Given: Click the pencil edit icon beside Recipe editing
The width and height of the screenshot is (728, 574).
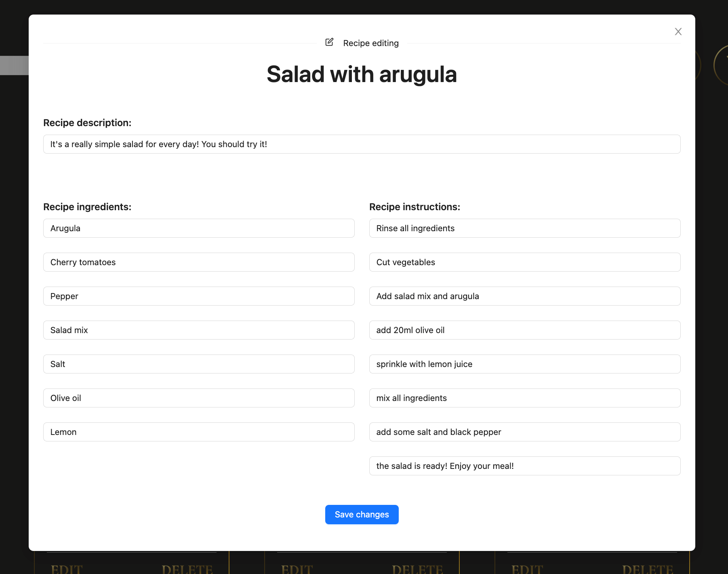Looking at the screenshot, I should click(x=329, y=42).
